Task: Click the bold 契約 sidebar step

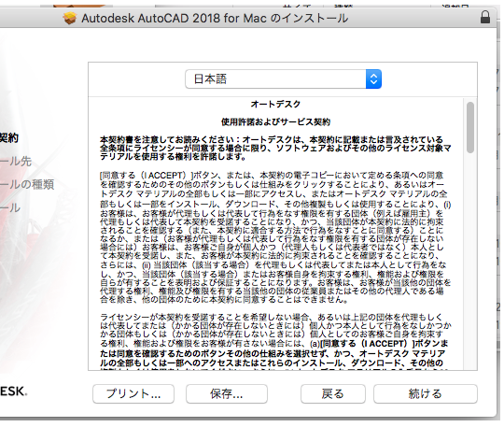Action: tap(9, 137)
